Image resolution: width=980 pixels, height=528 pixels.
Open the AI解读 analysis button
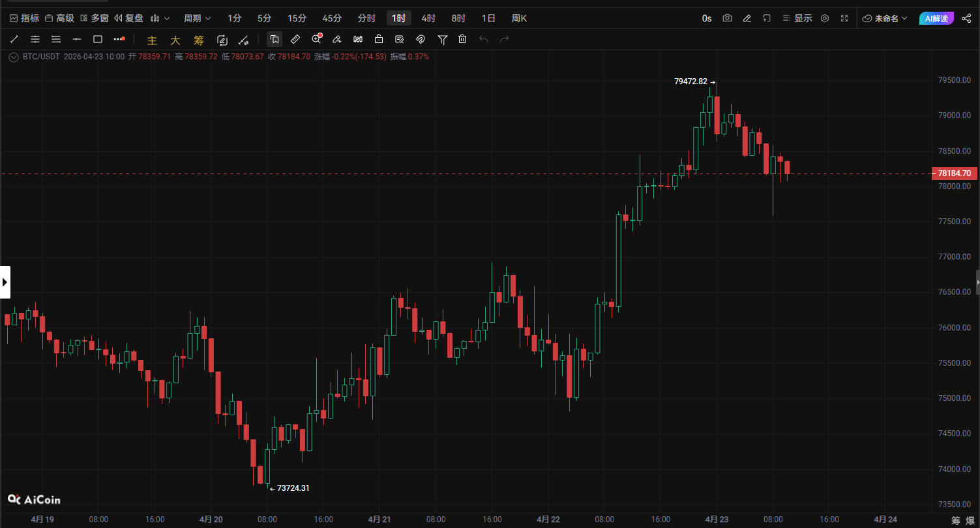(x=937, y=18)
